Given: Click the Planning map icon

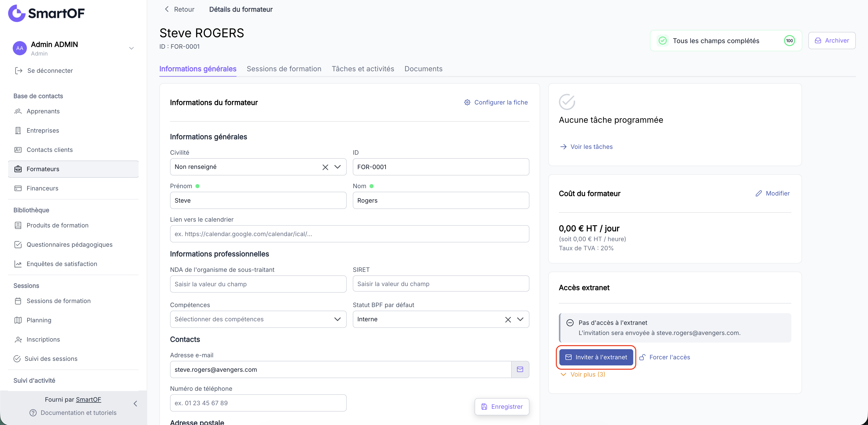Looking at the screenshot, I should click(x=18, y=320).
